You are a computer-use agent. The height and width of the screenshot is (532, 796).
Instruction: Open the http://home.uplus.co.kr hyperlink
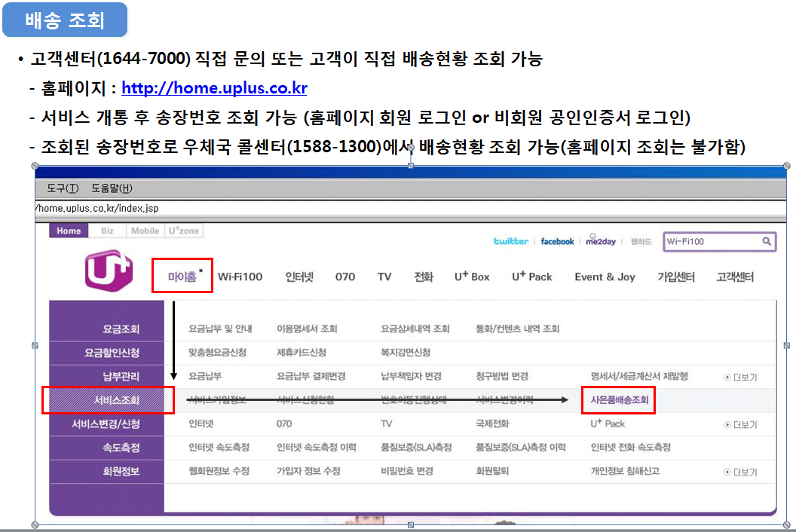(214, 88)
